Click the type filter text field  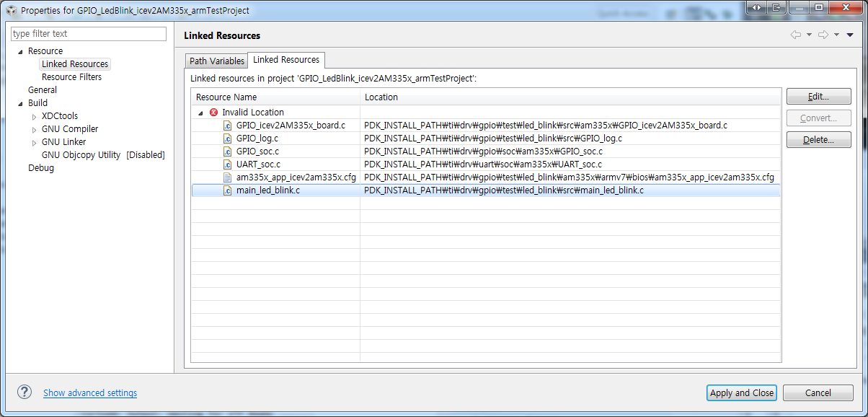point(89,34)
